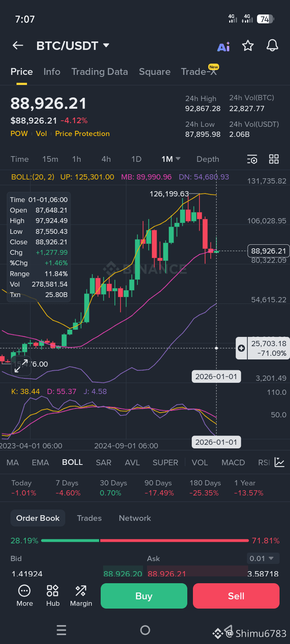Tap the bid price 88,926.20
Image resolution: width=290 pixels, height=644 pixels.
123,574
